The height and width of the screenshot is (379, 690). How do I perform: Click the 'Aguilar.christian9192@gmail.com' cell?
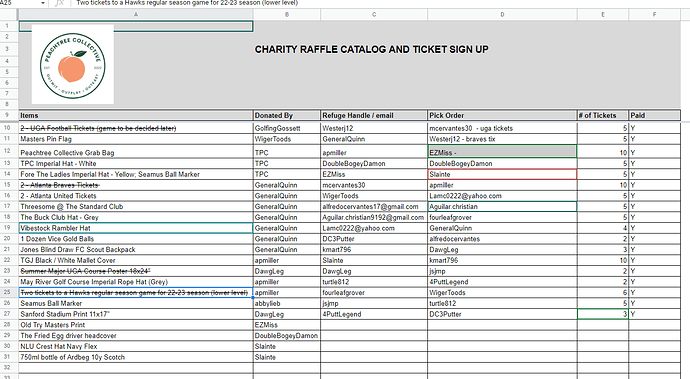tap(374, 217)
